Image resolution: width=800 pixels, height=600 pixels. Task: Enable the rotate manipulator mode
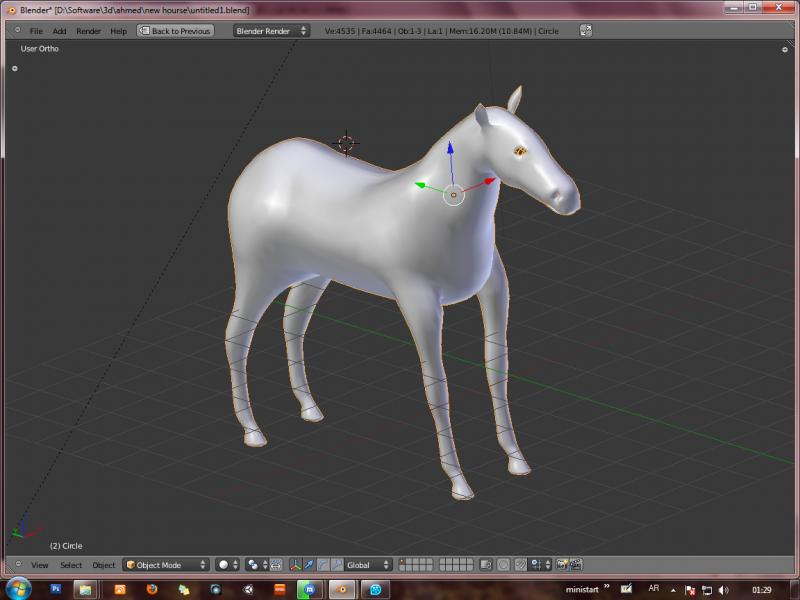coord(323,565)
